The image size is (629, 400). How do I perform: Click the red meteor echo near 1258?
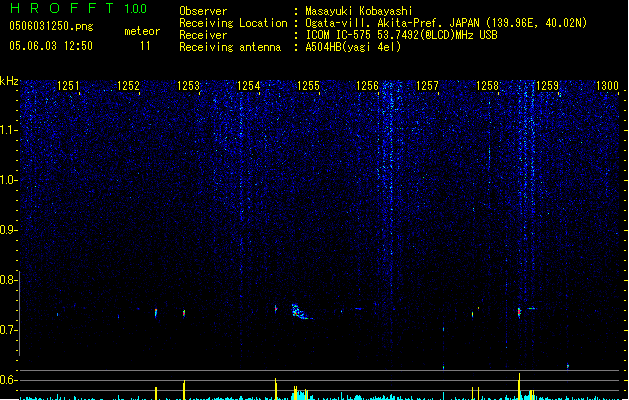pos(519,312)
